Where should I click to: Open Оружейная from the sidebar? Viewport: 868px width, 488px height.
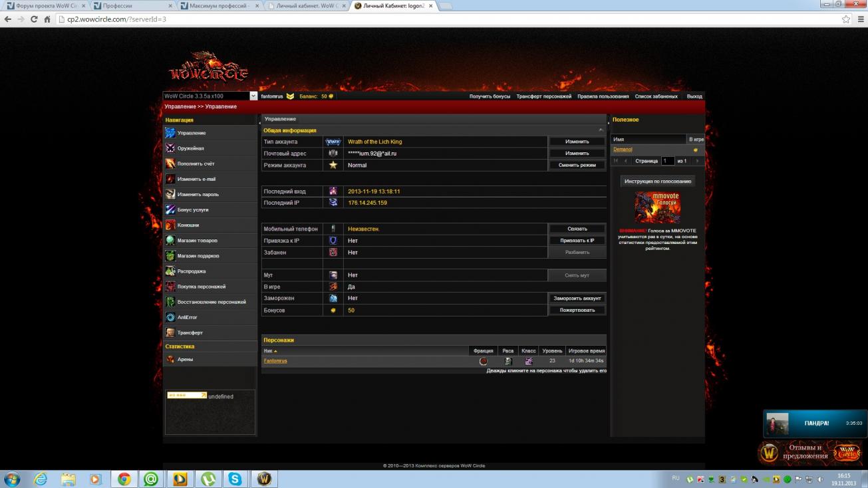click(170, 148)
